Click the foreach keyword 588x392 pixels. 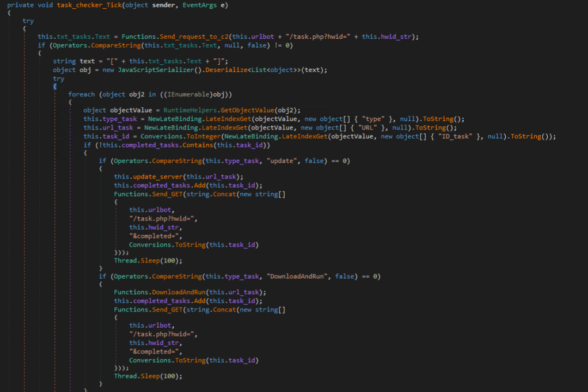[81, 95]
